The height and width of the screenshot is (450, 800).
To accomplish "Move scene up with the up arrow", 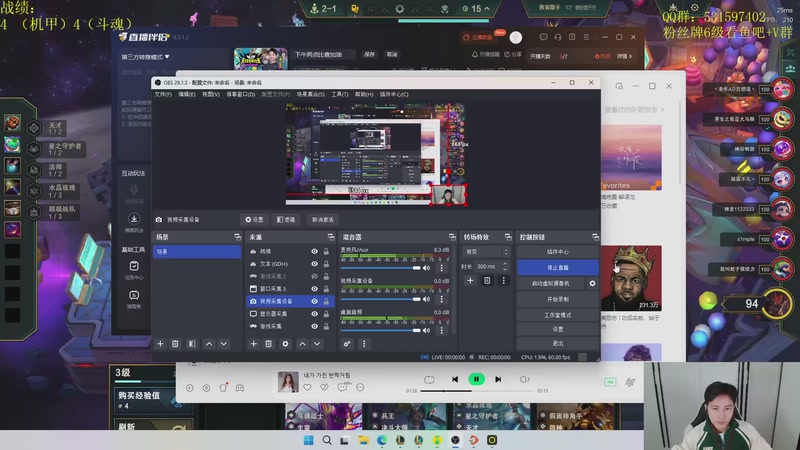I will (x=209, y=344).
